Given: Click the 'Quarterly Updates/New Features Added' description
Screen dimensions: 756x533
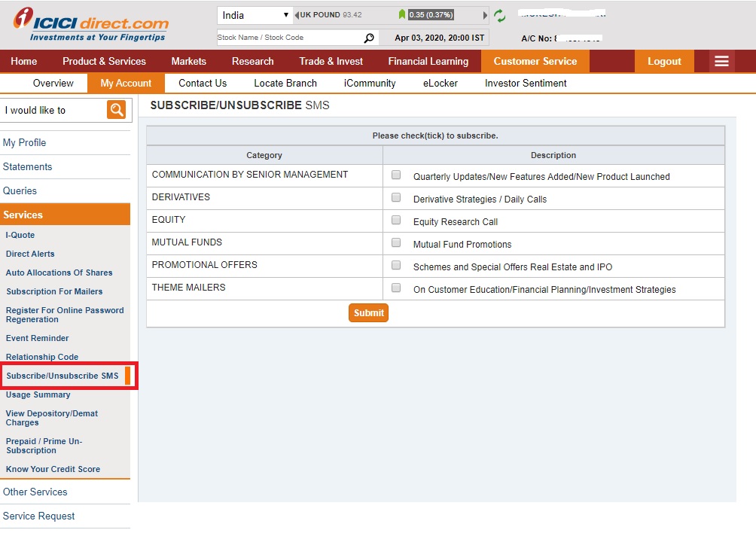Looking at the screenshot, I should click(541, 177).
